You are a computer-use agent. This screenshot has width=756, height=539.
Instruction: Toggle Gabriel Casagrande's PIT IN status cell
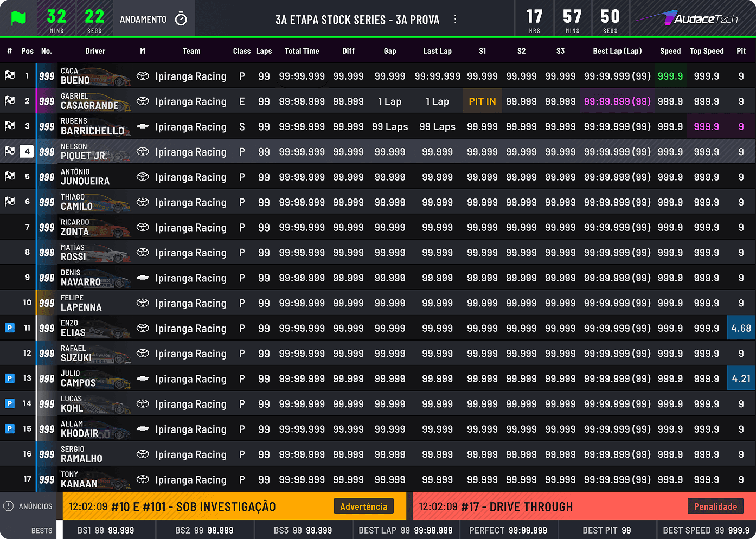pos(482,101)
